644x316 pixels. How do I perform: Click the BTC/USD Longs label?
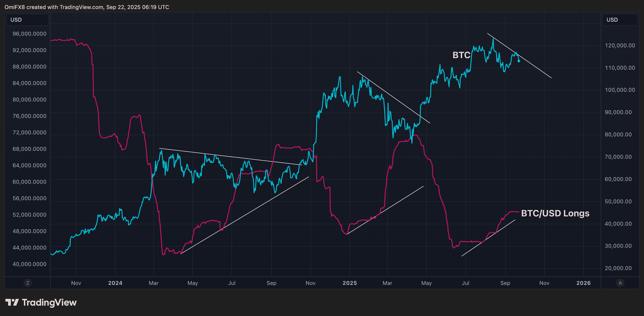(556, 213)
